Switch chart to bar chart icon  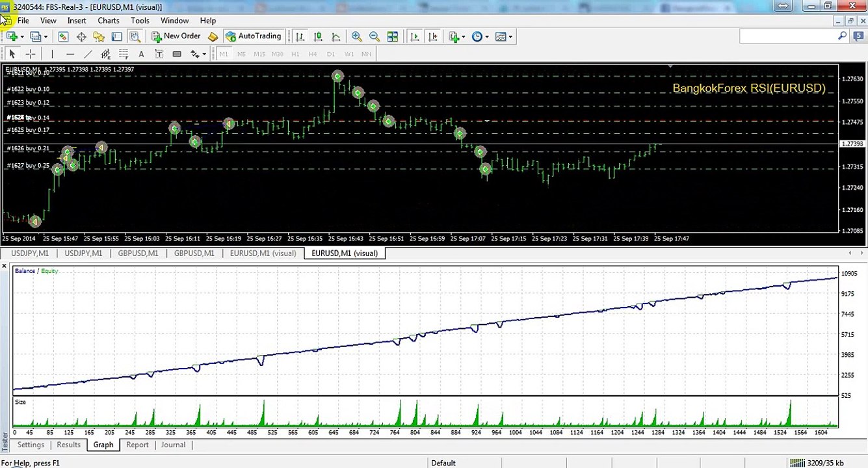pyautogui.click(x=300, y=37)
